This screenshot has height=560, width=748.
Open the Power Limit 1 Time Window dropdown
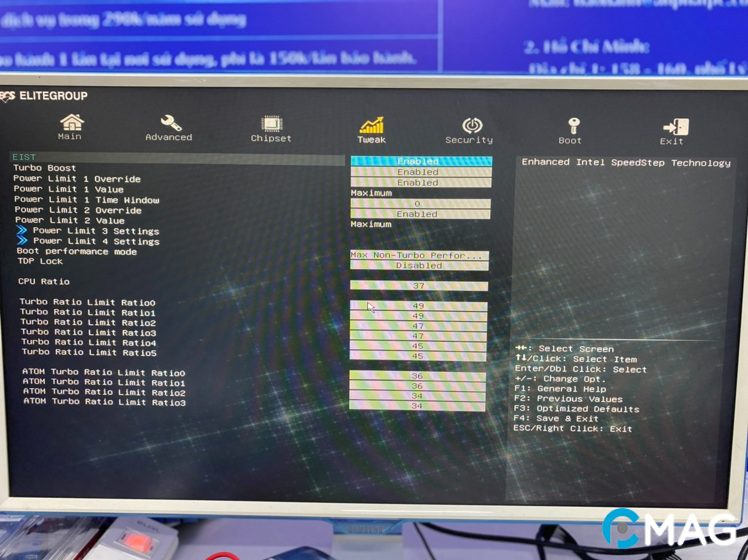pyautogui.click(x=418, y=203)
